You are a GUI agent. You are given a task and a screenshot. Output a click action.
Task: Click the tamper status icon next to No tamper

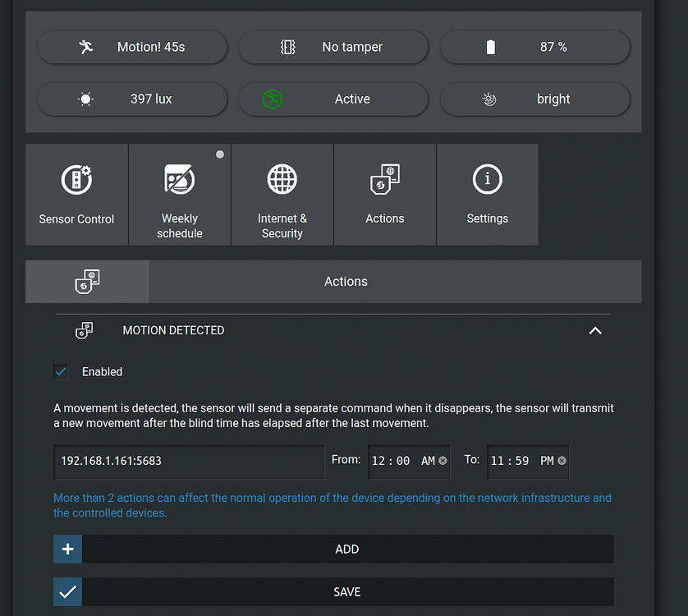[x=287, y=47]
